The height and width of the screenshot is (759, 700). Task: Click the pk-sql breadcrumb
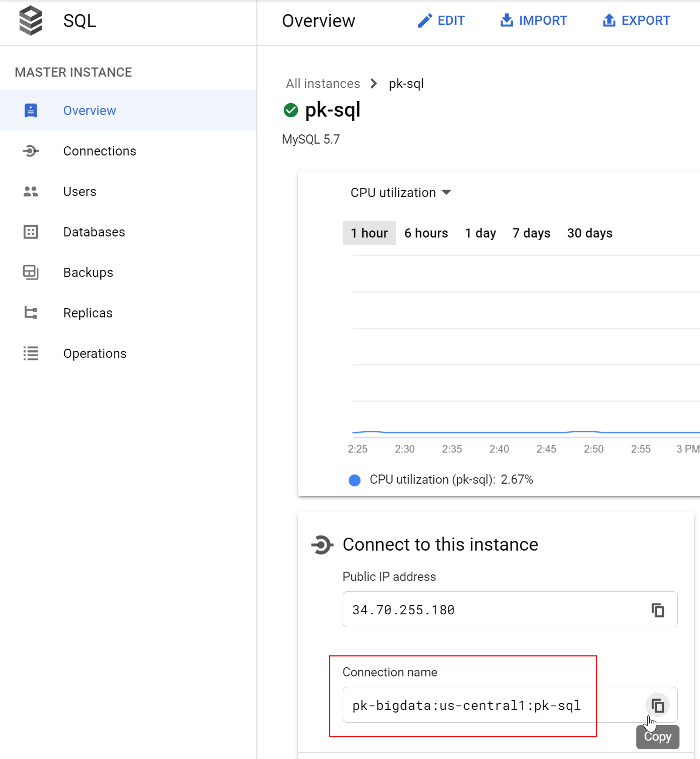click(406, 84)
